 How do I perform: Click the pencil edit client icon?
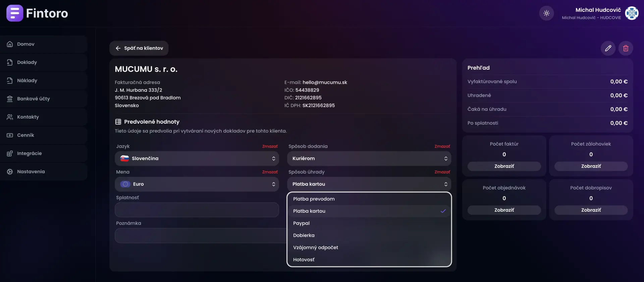click(x=608, y=48)
